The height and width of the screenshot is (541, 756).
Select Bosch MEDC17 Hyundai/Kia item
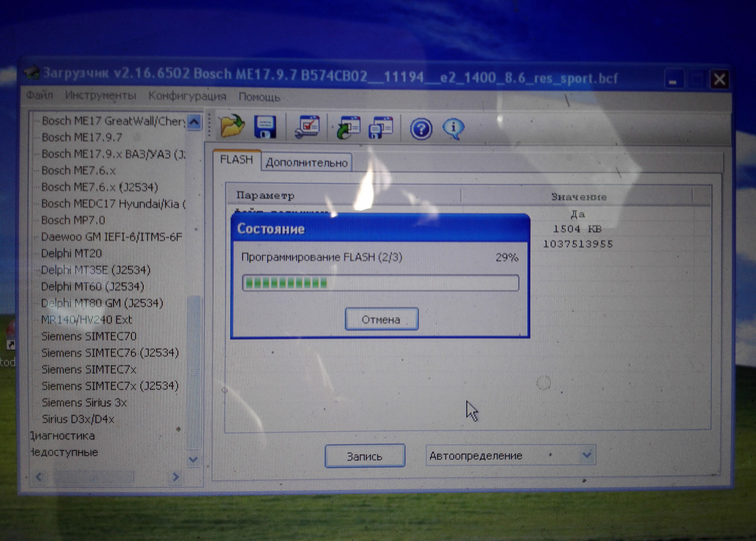pyautogui.click(x=113, y=204)
